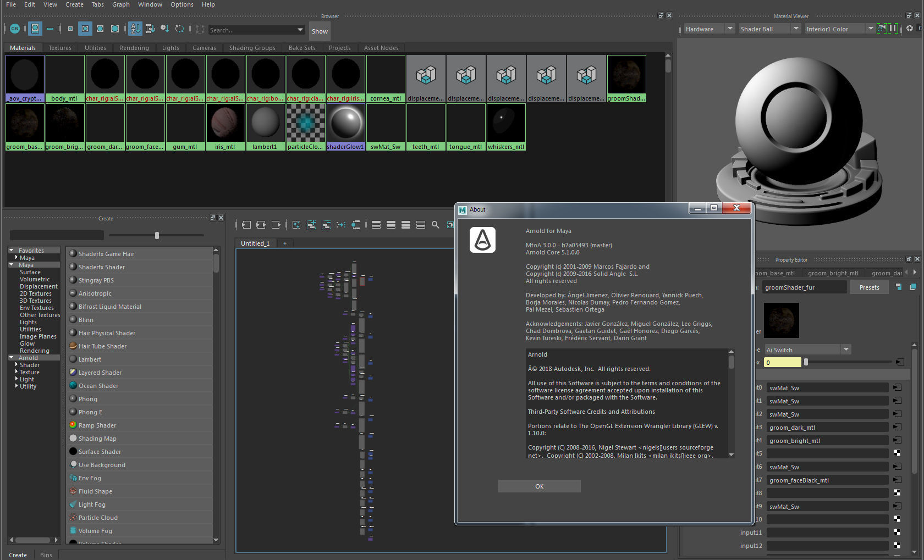Rearrange the graph layout

[341, 225]
